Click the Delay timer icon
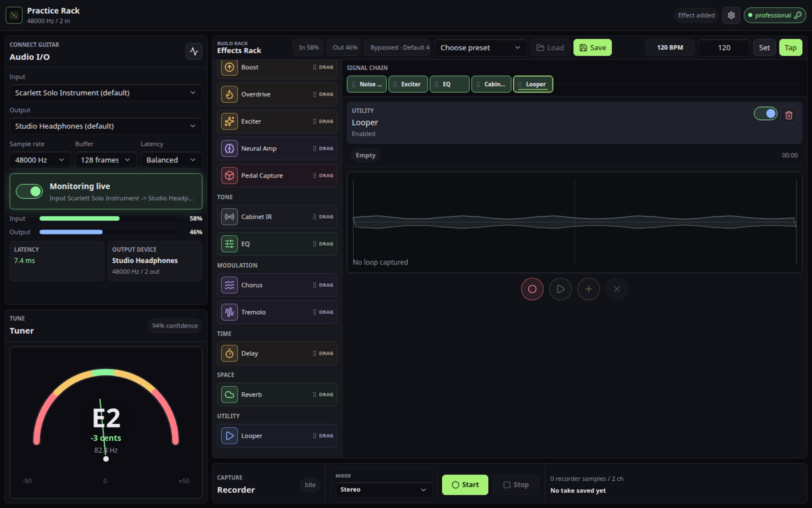The width and height of the screenshot is (812, 508). [x=229, y=353]
